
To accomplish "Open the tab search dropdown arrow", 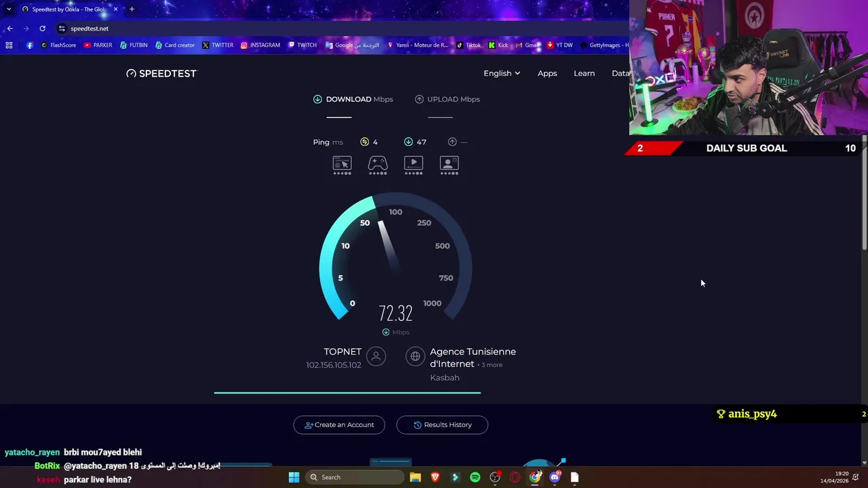I will [x=9, y=9].
